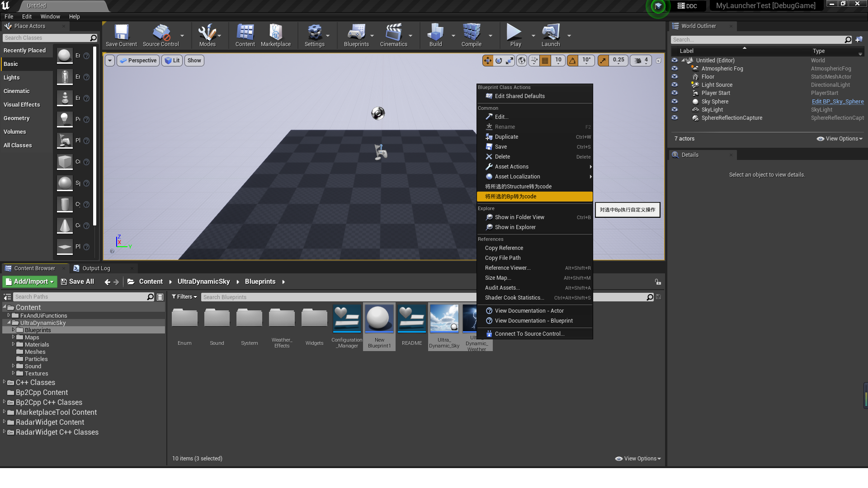The width and height of the screenshot is (868, 488).
Task: Toggle surface snapping icon in viewport
Action: [x=534, y=61]
